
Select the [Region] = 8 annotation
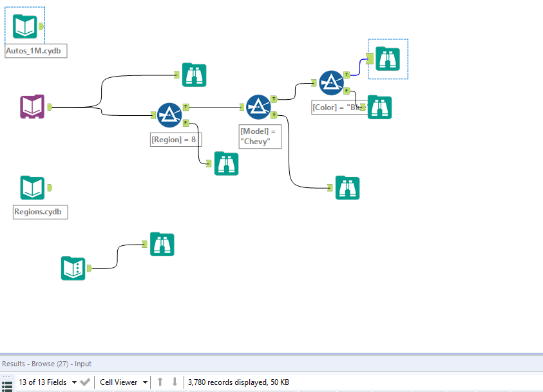[176, 140]
